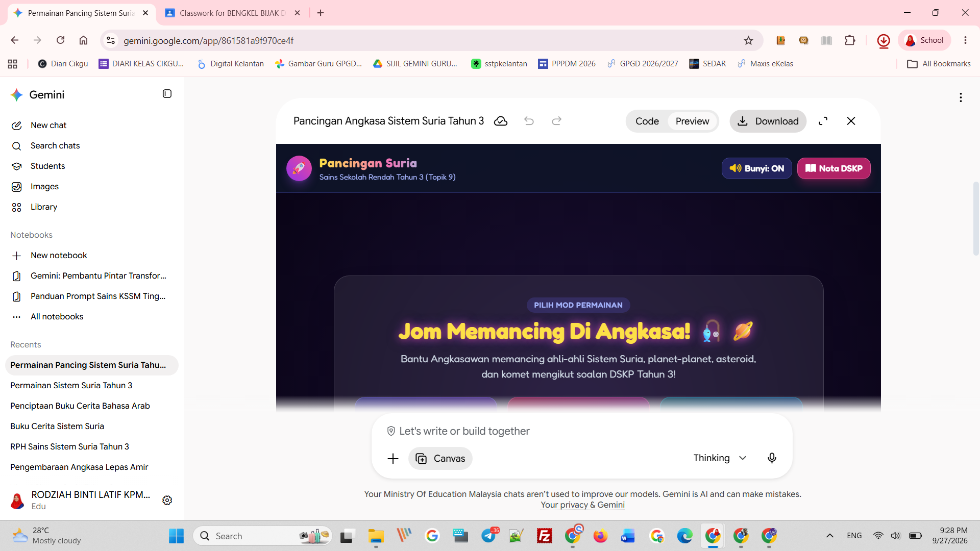Switch to Classwork for BENGKEL BIJAK tab
Screen dimensions: 980x551
point(233,13)
